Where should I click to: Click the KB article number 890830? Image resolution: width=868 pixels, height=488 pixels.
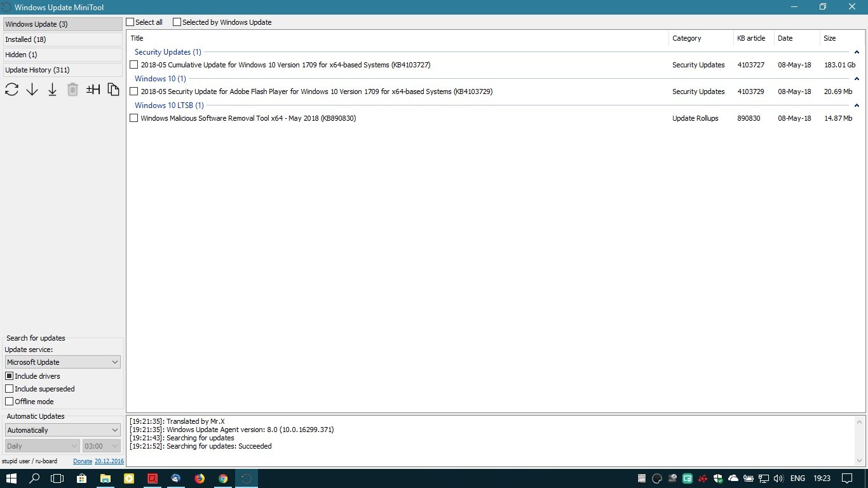749,118
